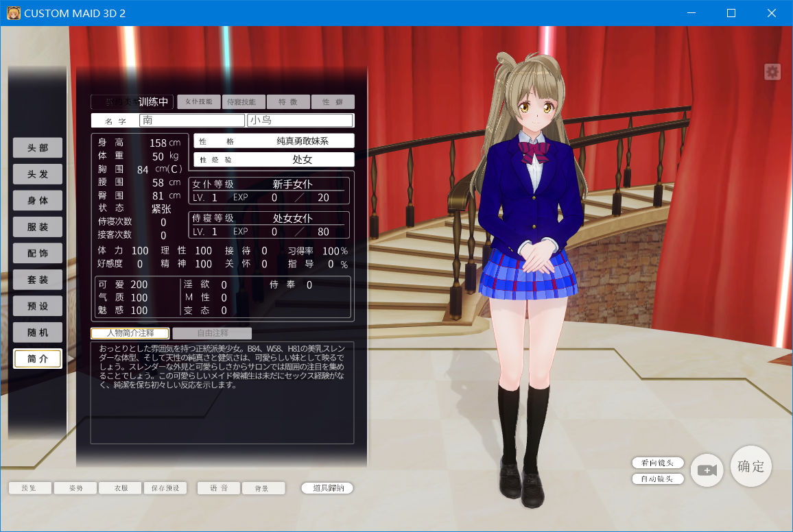Toggle 自动镜头 option
793x532 pixels.
[657, 479]
